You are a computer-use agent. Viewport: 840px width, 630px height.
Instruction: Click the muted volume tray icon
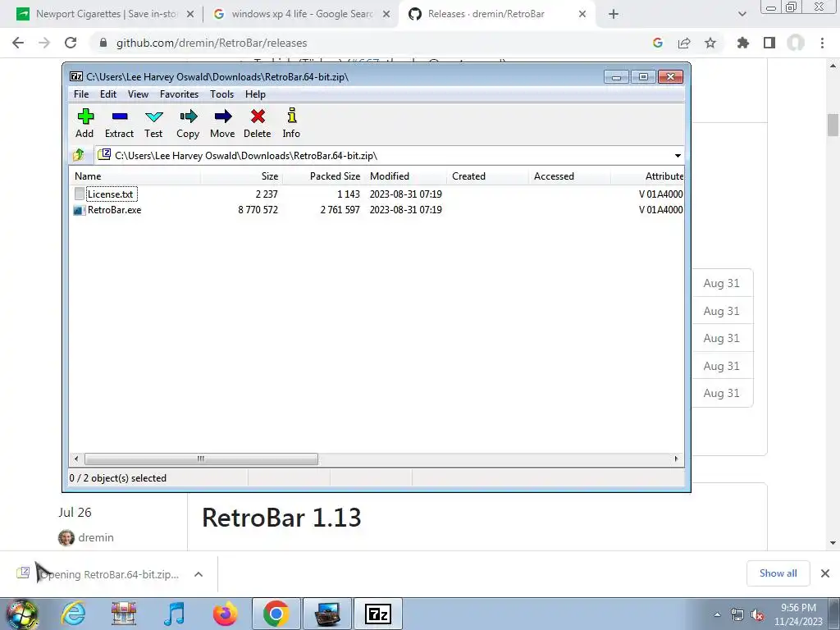[757, 615]
